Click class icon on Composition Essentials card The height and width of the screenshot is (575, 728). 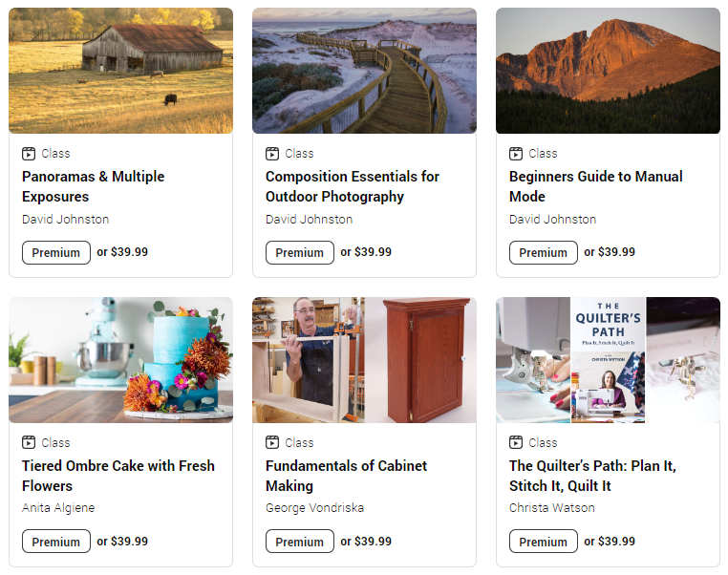272,153
